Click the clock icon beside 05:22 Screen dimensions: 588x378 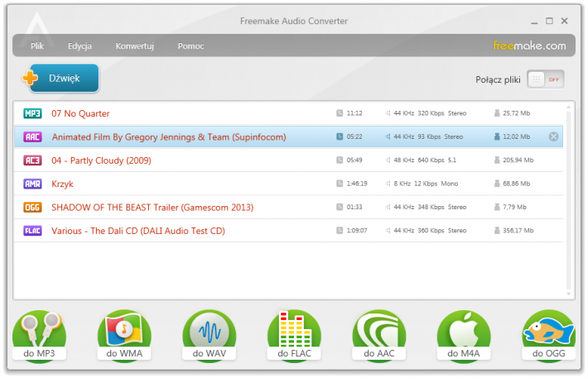pos(340,136)
